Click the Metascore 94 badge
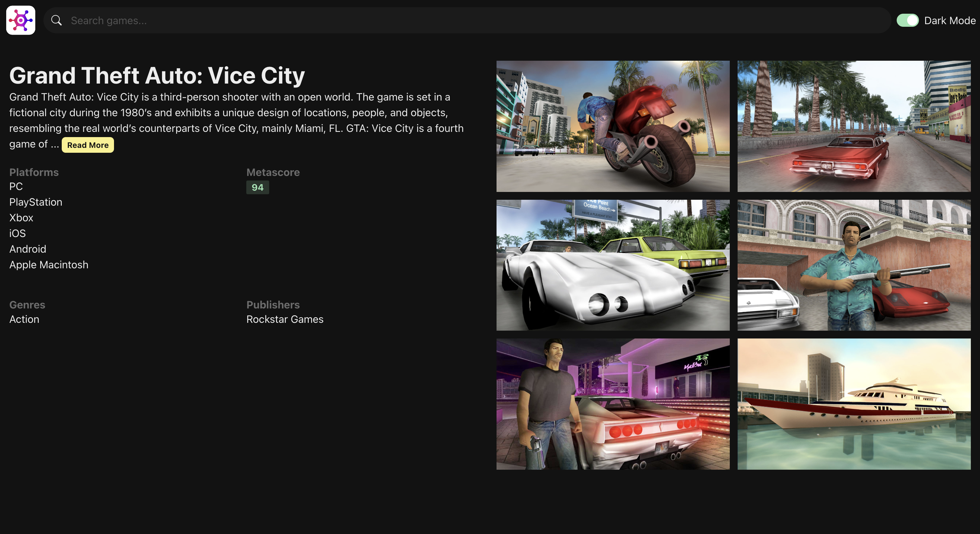Viewport: 980px width, 534px height. tap(257, 187)
